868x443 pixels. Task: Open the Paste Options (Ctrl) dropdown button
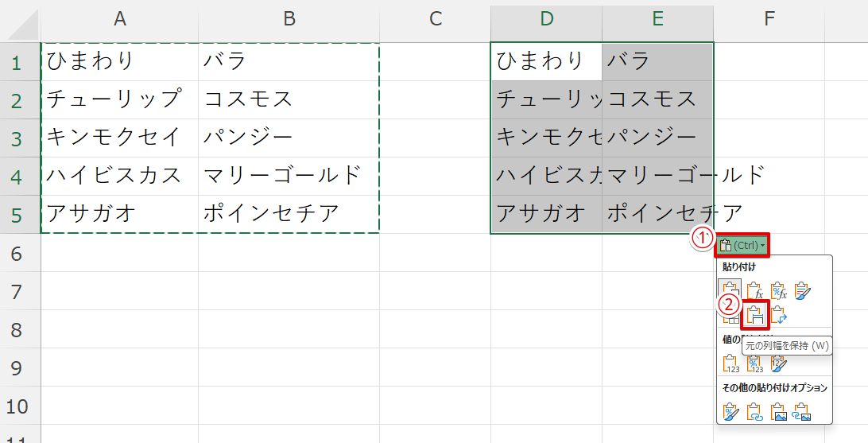tap(742, 245)
